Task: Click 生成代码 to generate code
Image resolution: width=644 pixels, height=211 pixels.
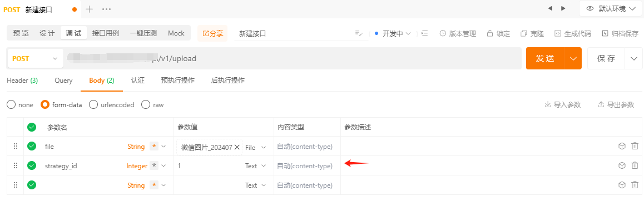Action: (572, 34)
